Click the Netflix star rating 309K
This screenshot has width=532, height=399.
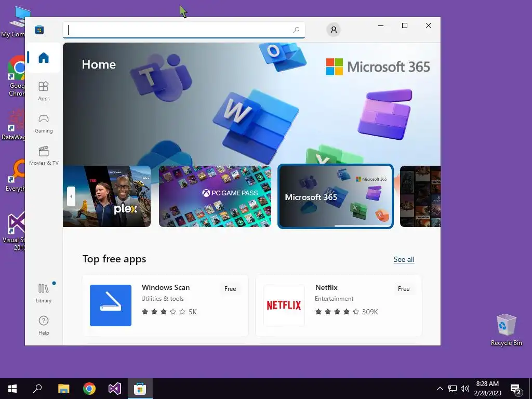[347, 312]
